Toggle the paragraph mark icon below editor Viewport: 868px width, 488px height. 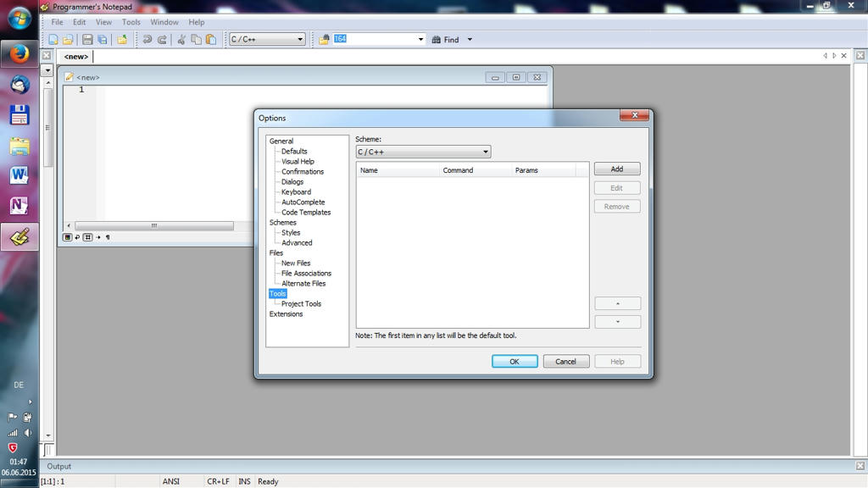(108, 237)
